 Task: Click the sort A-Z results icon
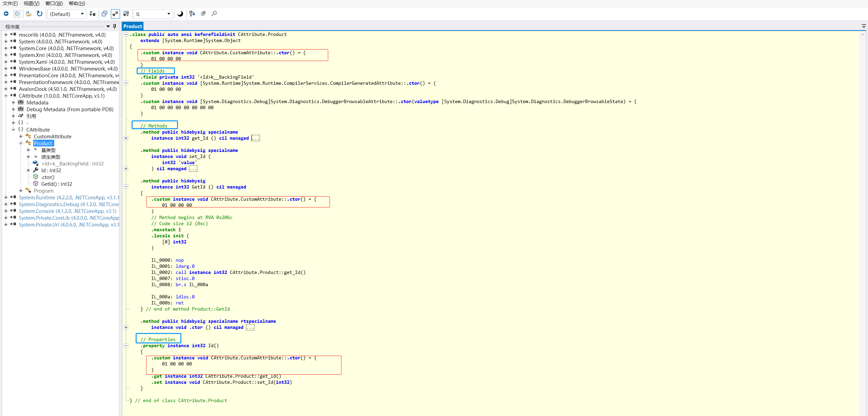pyautogui.click(x=192, y=14)
